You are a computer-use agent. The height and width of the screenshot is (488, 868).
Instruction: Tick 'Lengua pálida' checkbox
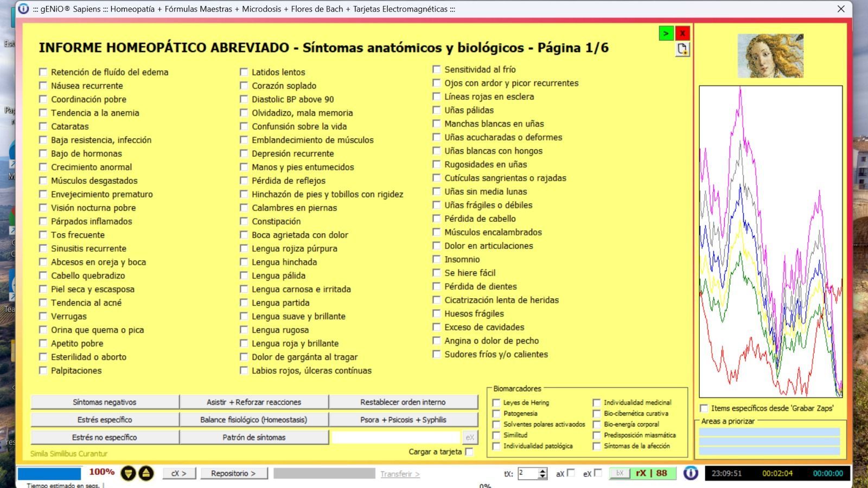click(x=244, y=275)
